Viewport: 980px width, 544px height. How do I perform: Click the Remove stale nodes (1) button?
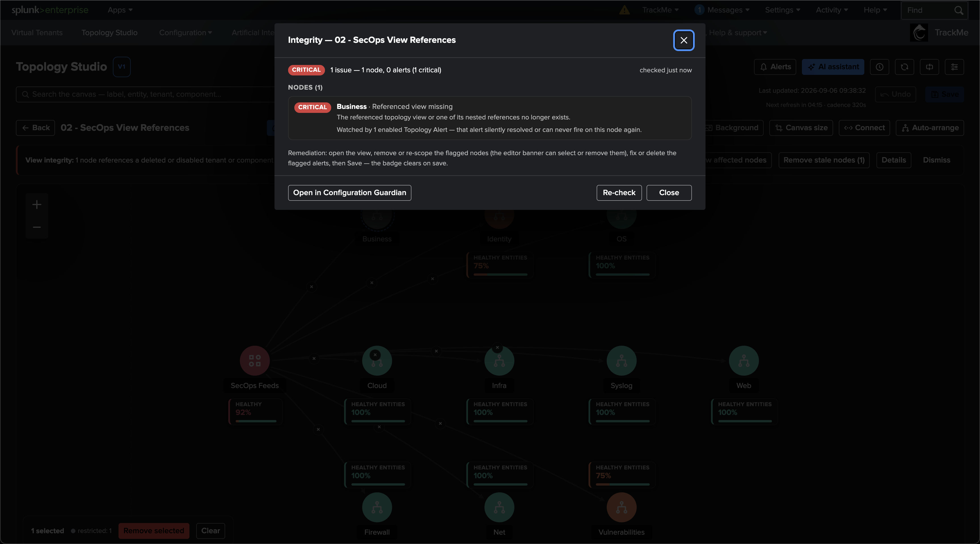[824, 160]
